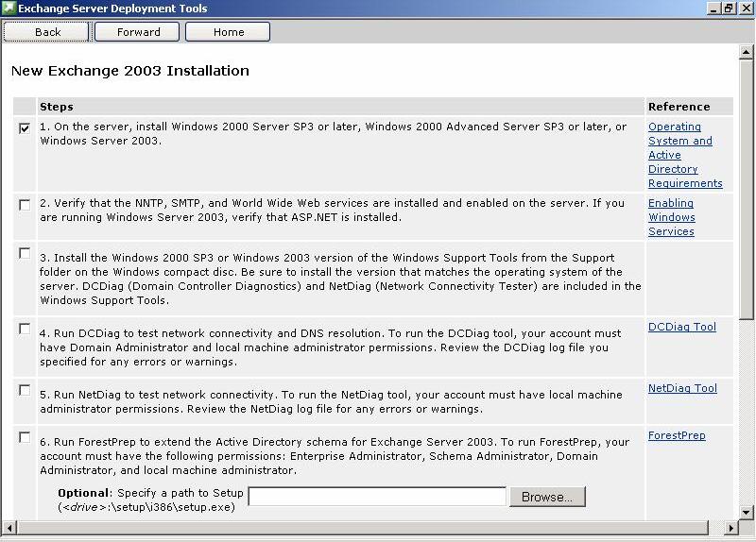
Task: Click step 1 install Windows description text
Action: tap(334, 133)
